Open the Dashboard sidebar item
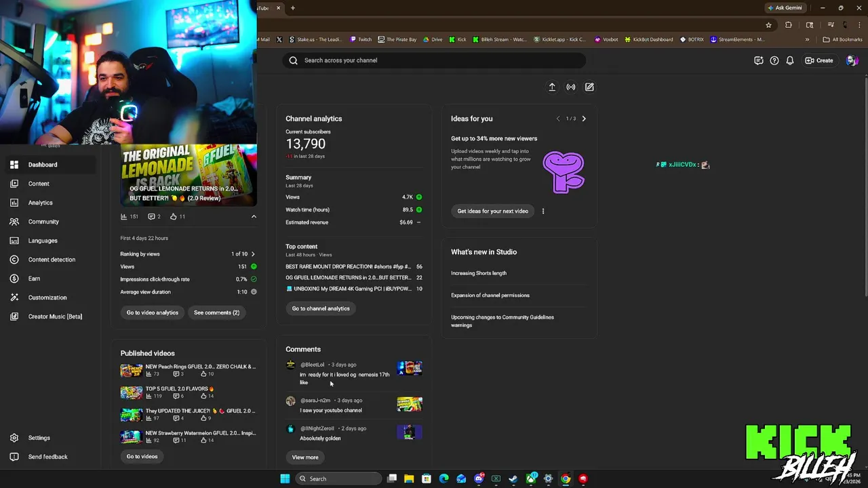Viewport: 868px width, 488px height. [x=47, y=165]
